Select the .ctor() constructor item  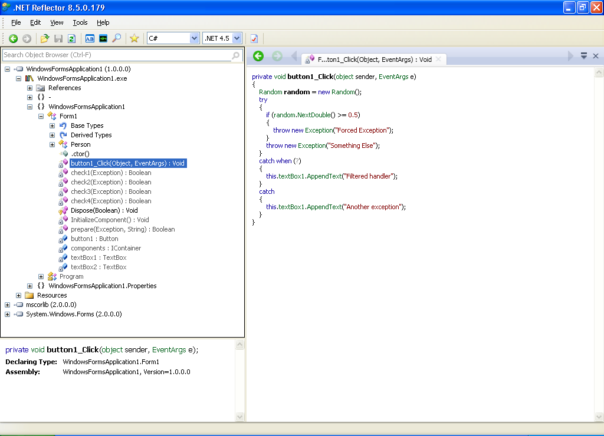(x=80, y=154)
